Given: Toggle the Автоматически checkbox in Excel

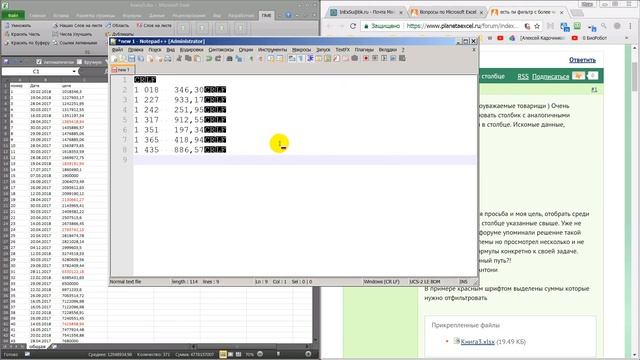Looking at the screenshot, I should (39, 62).
